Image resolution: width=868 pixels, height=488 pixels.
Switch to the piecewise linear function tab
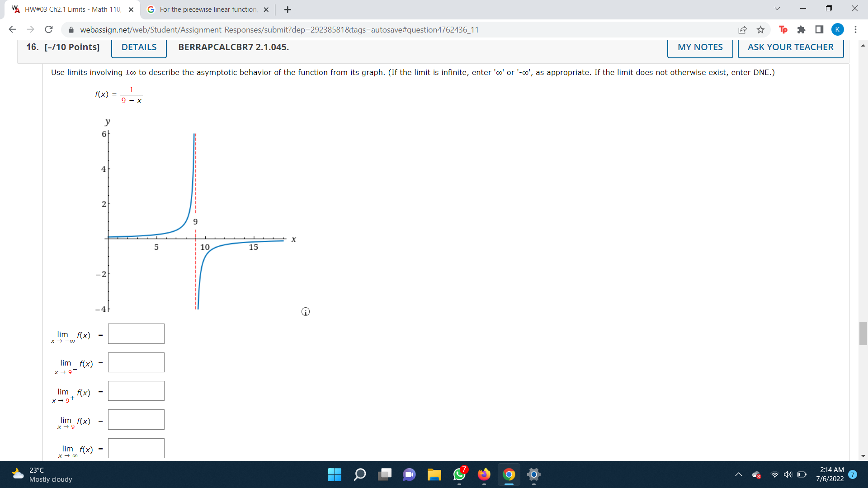[x=206, y=9]
